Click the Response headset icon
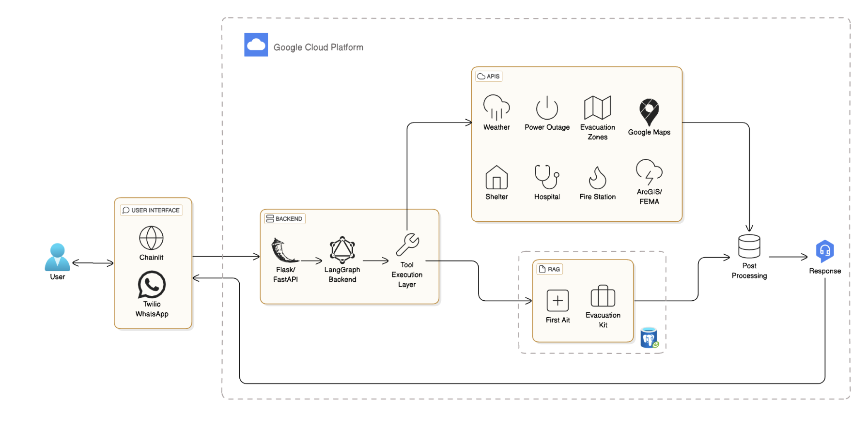 coord(825,251)
